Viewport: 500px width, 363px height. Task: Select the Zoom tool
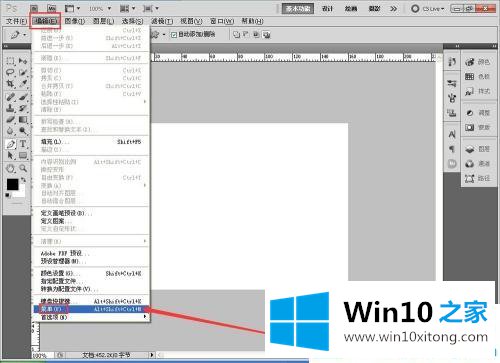[23, 169]
